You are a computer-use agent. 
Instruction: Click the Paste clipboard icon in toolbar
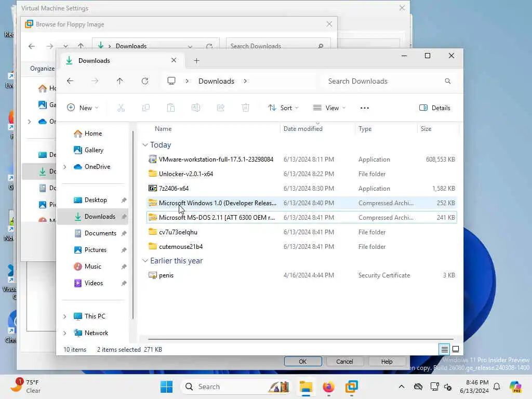point(170,108)
